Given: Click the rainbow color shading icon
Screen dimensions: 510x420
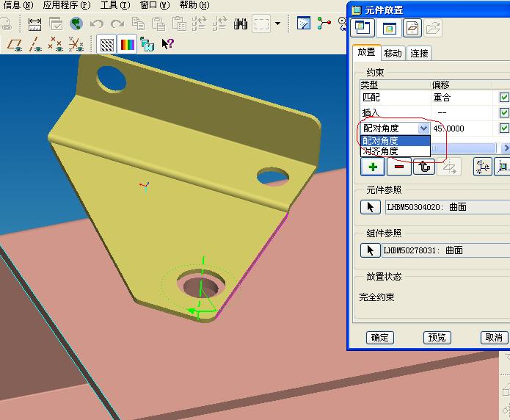Looking at the screenshot, I should click(x=127, y=45).
